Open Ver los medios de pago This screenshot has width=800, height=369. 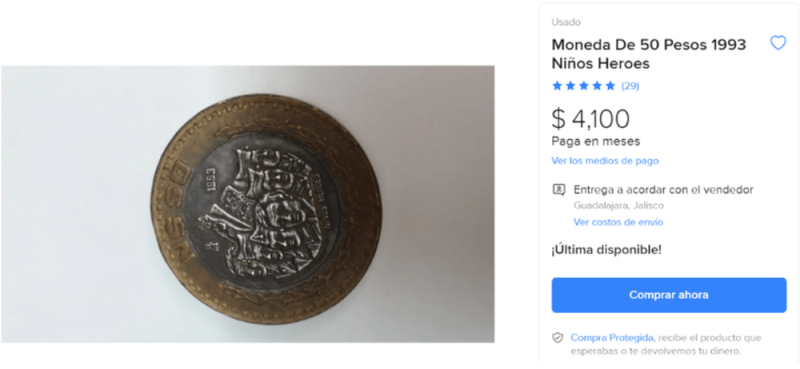pyautogui.click(x=605, y=161)
